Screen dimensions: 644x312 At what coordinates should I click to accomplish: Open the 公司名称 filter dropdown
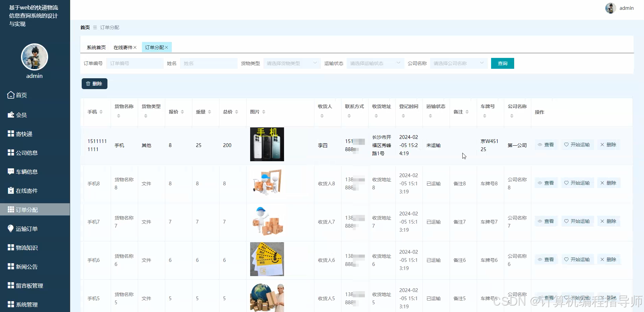459,63
